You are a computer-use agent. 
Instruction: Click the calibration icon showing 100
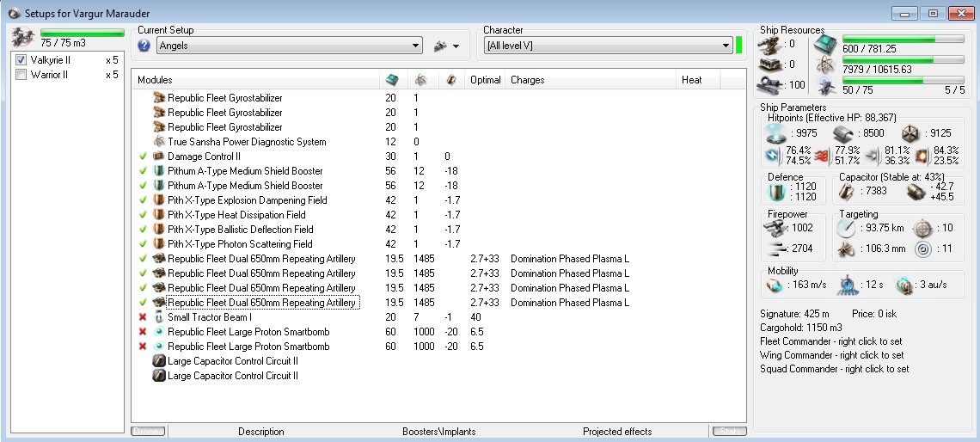tap(769, 85)
